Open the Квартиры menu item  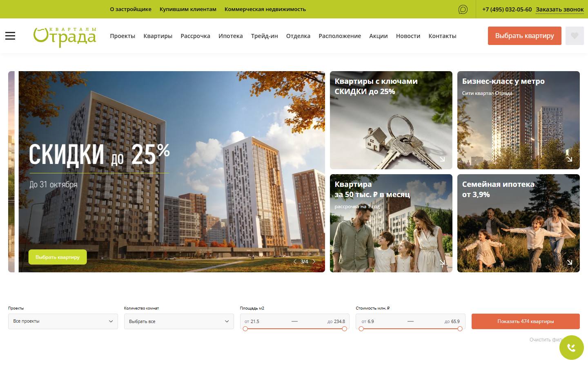point(158,36)
